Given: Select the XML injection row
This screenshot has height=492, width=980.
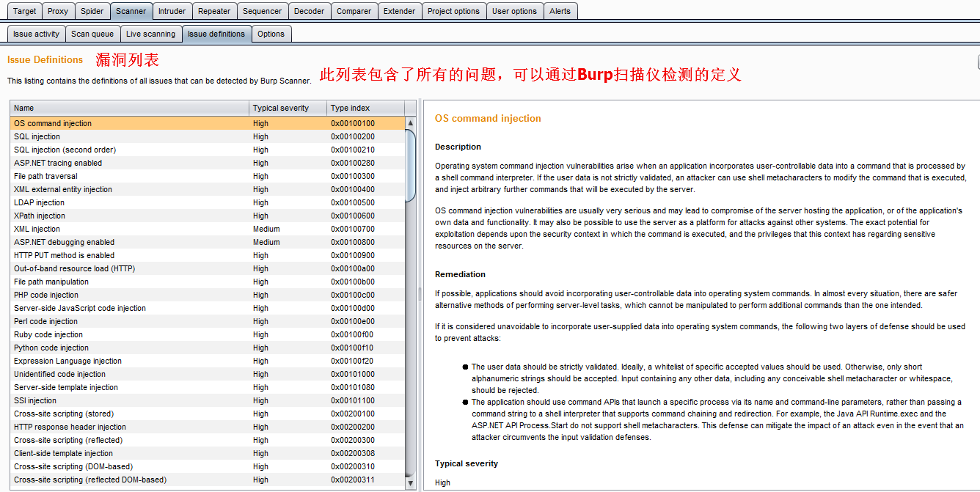Looking at the screenshot, I should [208, 229].
